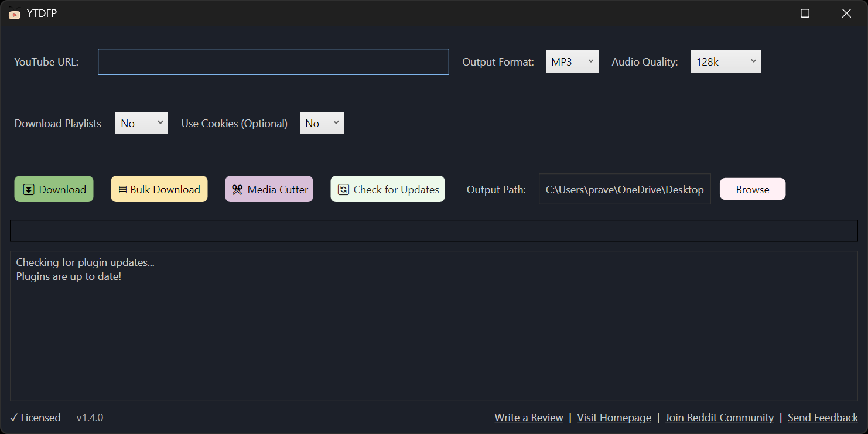The image size is (868, 434).
Task: Maximize the YTDFP window
Action: coord(805,13)
